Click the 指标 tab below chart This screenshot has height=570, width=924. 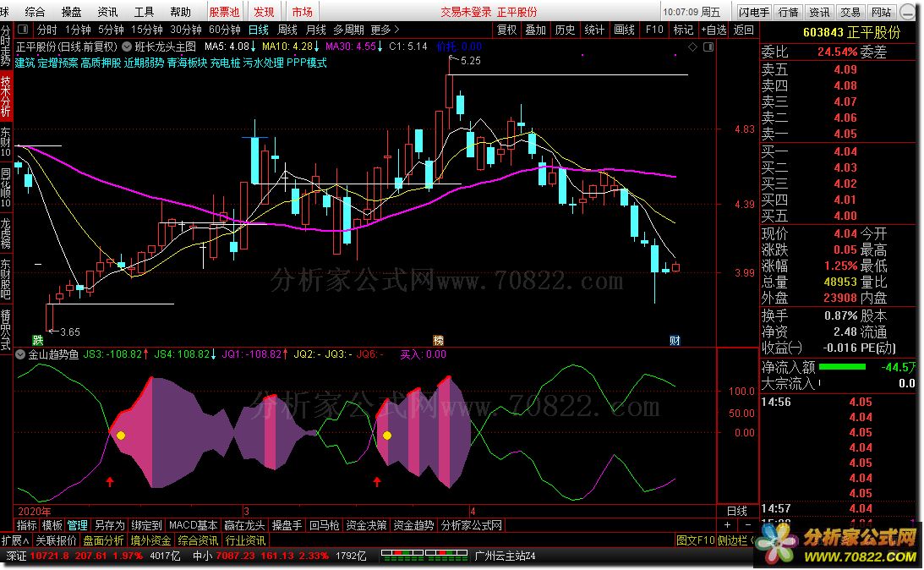[26, 525]
